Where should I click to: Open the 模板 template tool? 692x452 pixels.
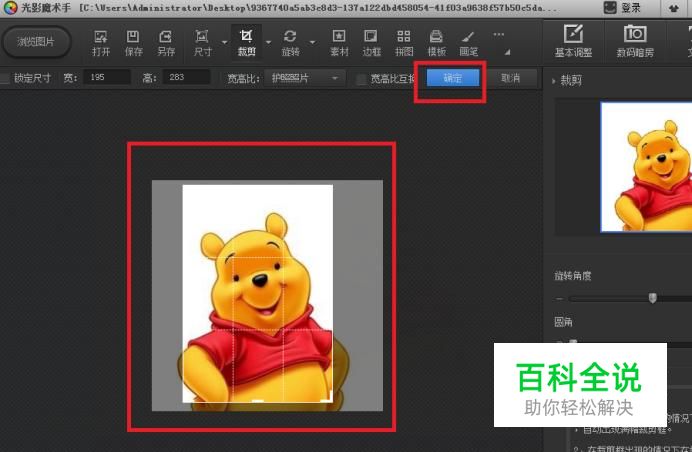[436, 43]
